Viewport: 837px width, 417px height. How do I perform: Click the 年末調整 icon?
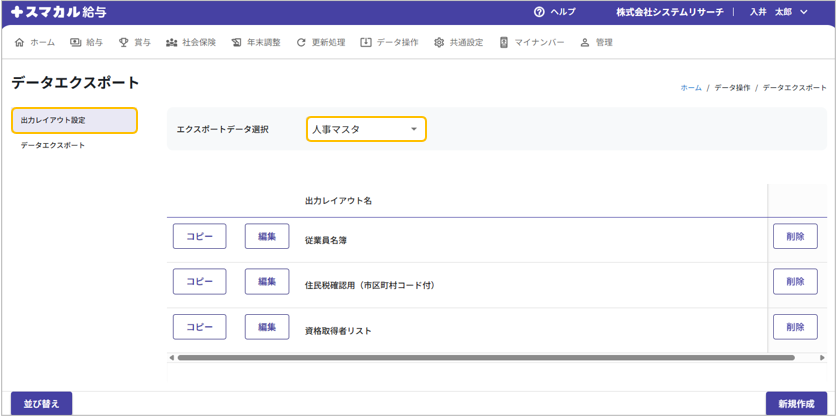tap(236, 43)
